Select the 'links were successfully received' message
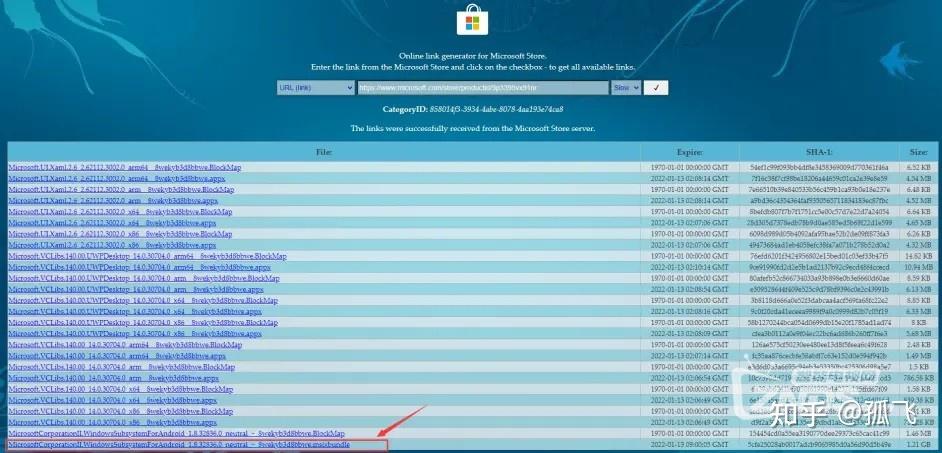Screen dimensions: 942x453 (x=472, y=129)
